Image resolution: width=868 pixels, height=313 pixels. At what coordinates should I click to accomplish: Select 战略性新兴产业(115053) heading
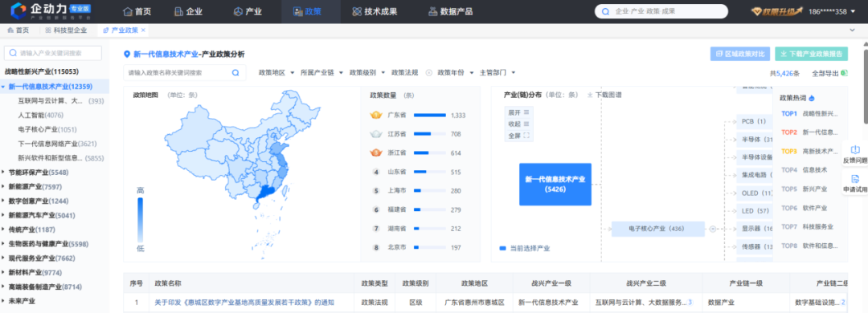tap(42, 71)
